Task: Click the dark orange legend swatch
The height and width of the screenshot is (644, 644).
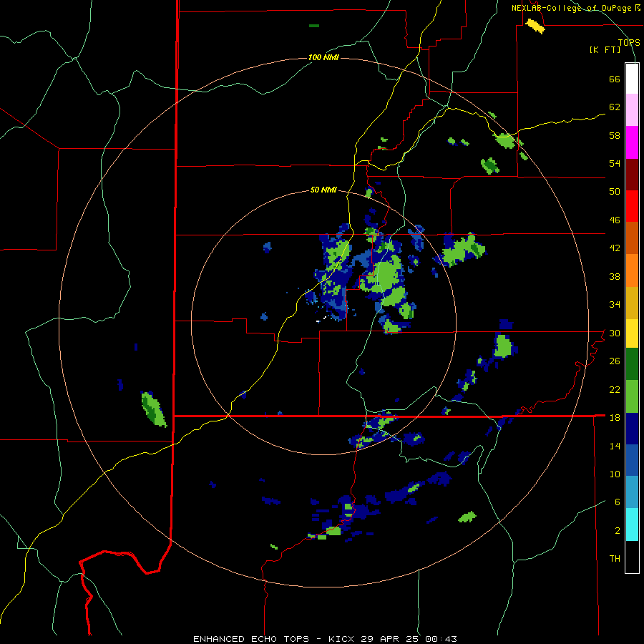Action: pos(632,238)
